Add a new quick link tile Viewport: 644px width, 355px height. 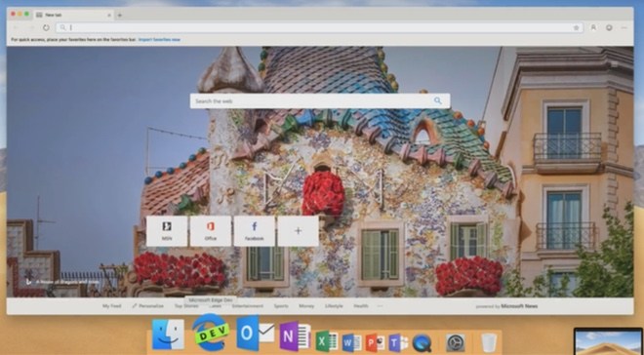(x=299, y=231)
